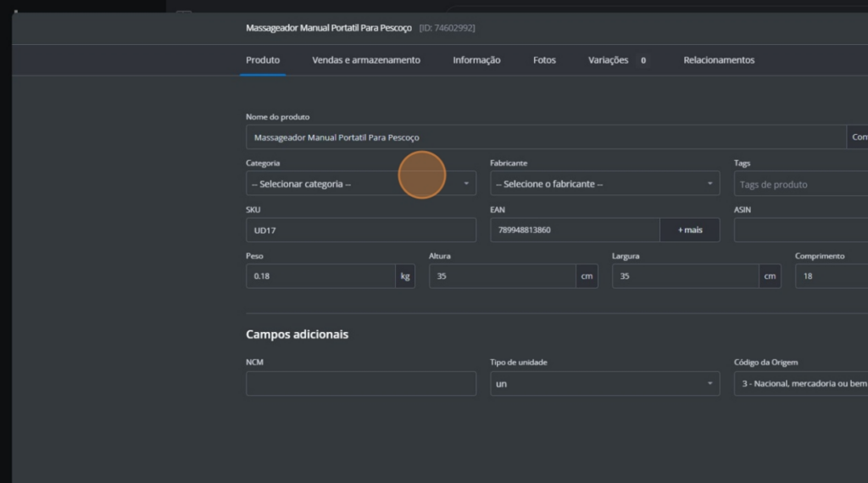The height and width of the screenshot is (483, 868).
Task: Switch to the Produto tab
Action: (x=263, y=60)
